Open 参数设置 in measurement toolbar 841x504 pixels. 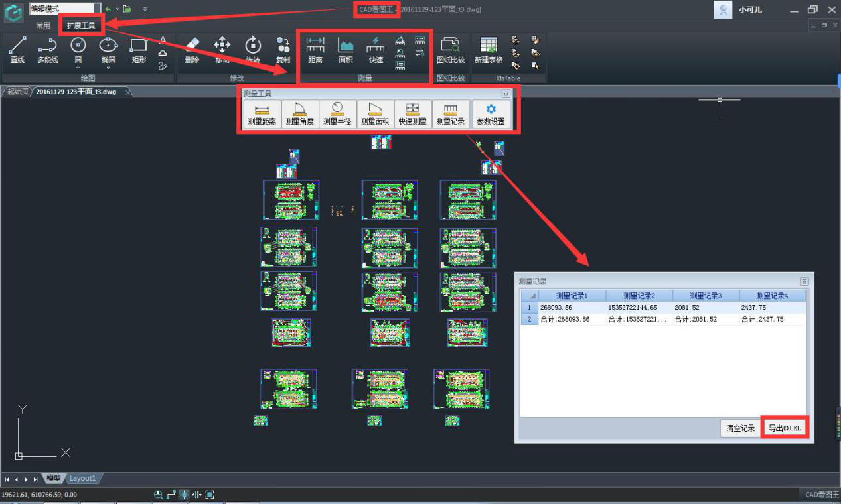(491, 115)
